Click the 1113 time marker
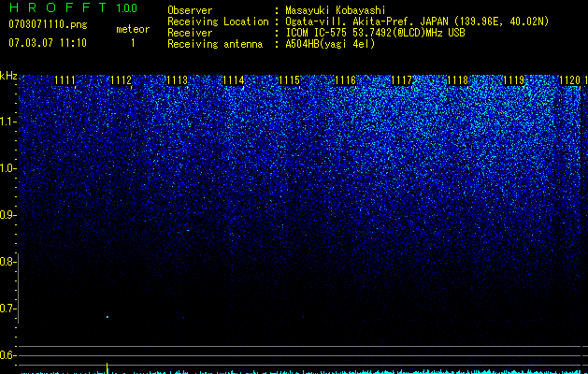This screenshot has width=588, height=374. [x=177, y=80]
